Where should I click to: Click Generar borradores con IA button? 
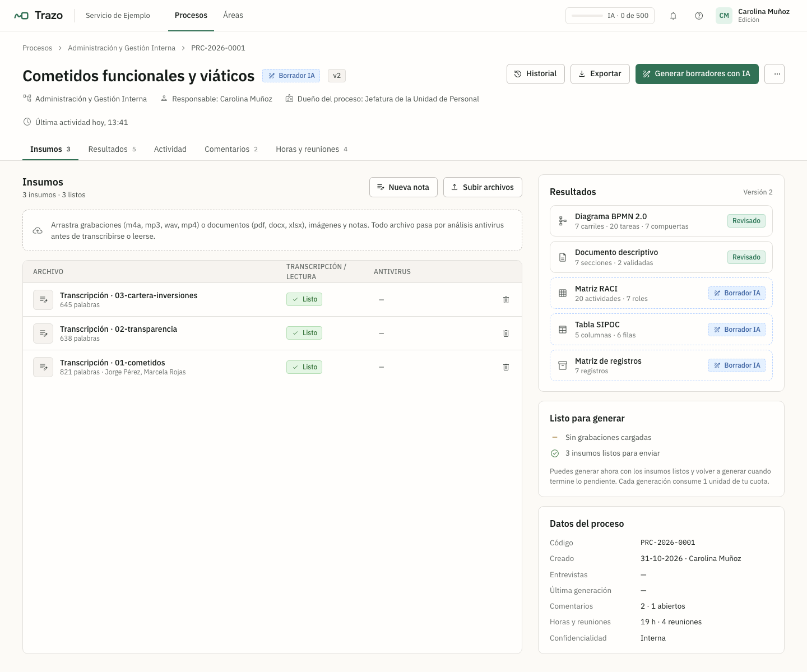pyautogui.click(x=697, y=74)
